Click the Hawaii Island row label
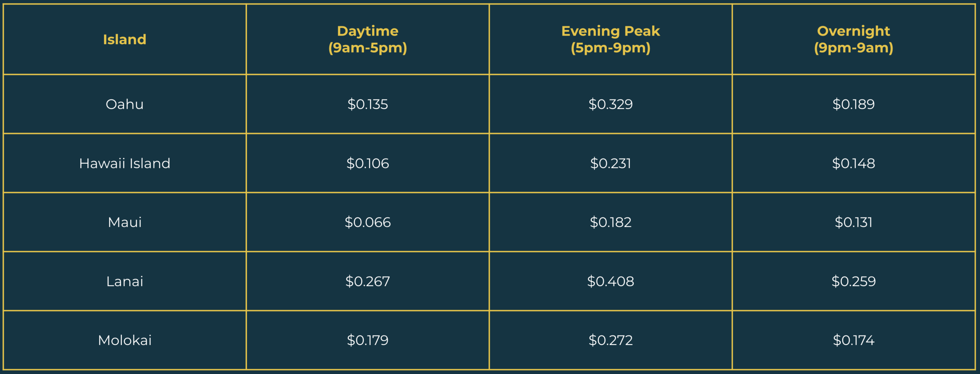980x374 pixels. tap(124, 163)
